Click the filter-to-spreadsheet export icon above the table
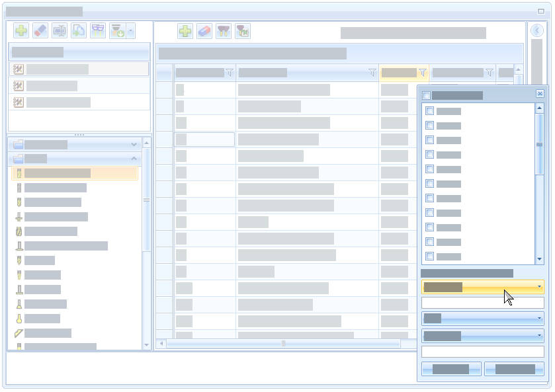 pyautogui.click(x=243, y=31)
